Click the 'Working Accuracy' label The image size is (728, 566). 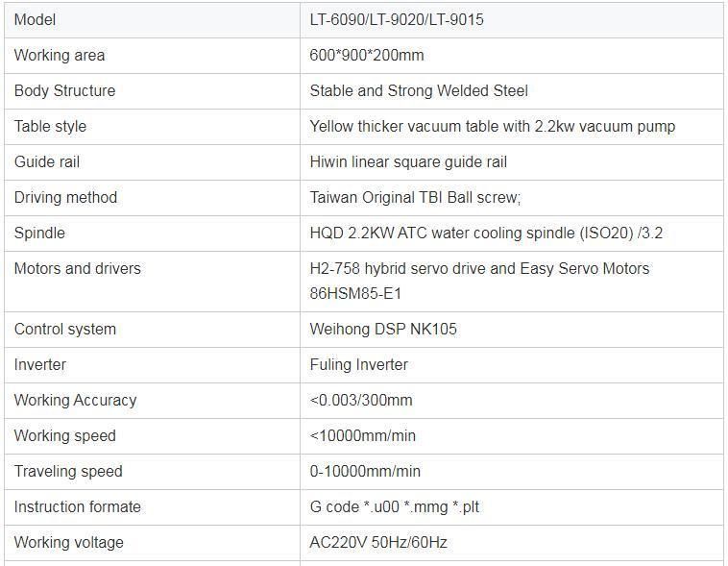tap(75, 400)
